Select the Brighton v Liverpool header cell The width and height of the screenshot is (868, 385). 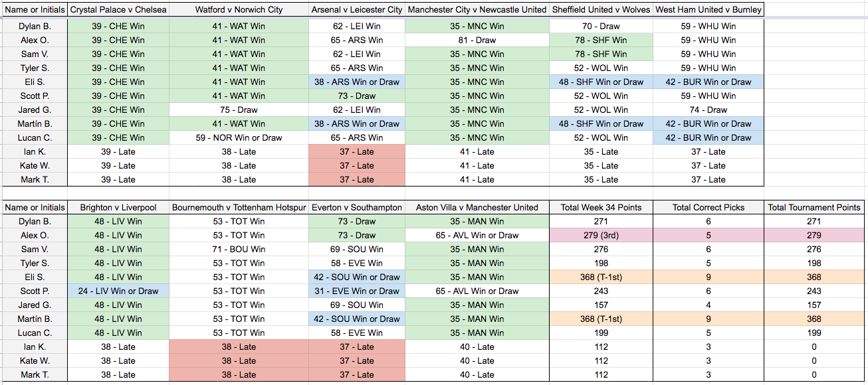118,208
